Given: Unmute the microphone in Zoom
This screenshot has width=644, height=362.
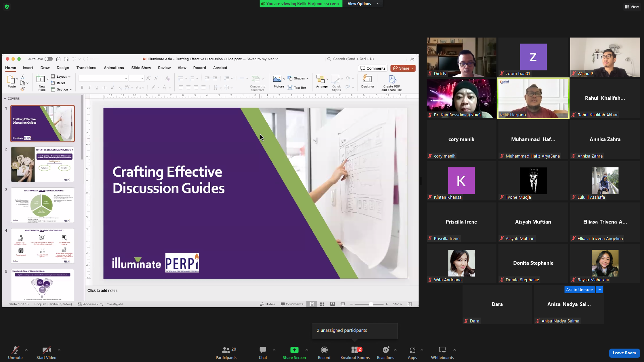Looking at the screenshot, I should (x=15, y=353).
